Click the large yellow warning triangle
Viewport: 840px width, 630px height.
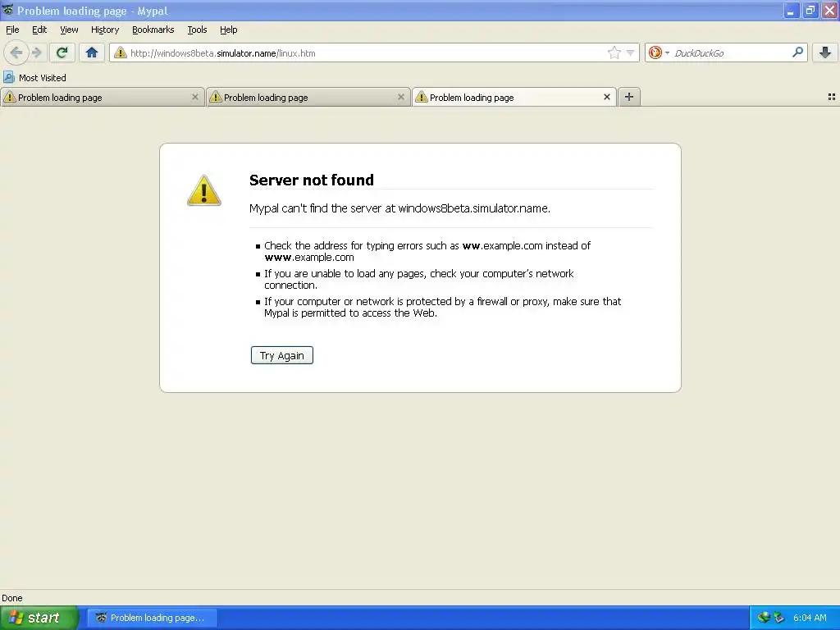[x=203, y=190]
